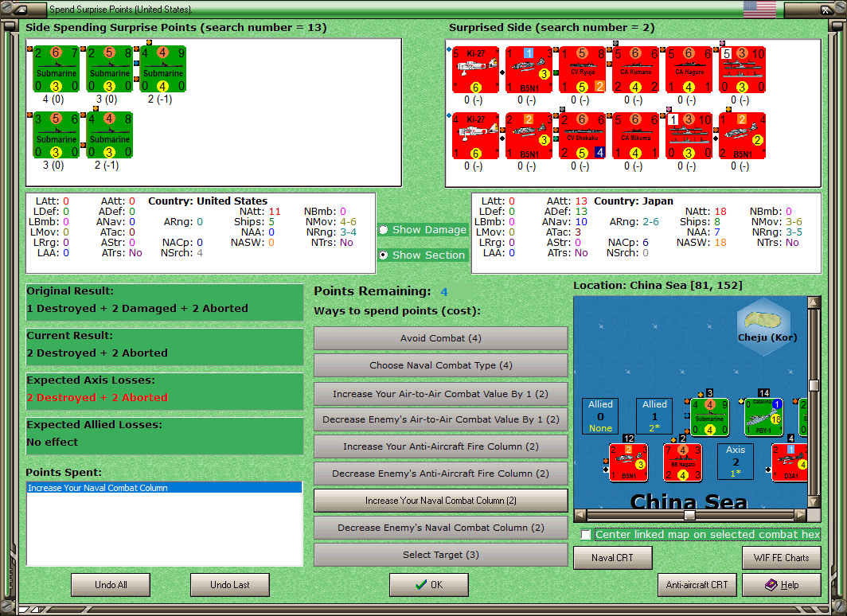Click Increase Your Anti-Aircraft Fire Column (2)

(441, 446)
